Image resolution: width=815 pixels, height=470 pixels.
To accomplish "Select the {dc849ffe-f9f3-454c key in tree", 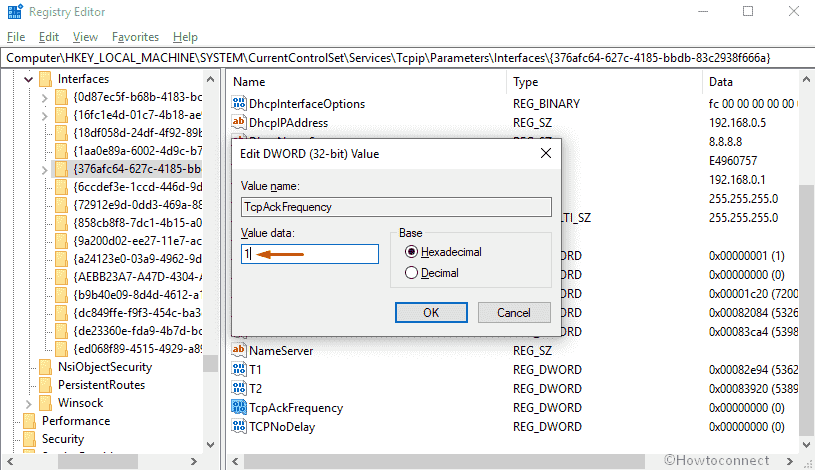I will (137, 313).
